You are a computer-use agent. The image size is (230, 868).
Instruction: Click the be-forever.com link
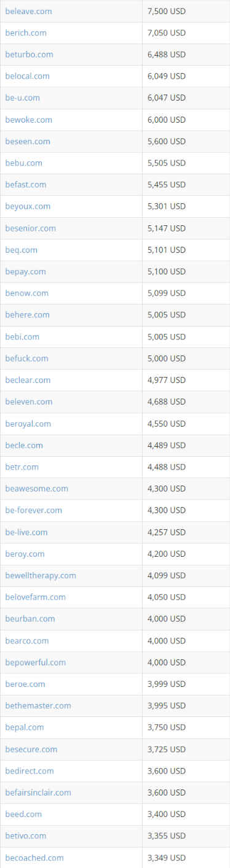(33, 510)
